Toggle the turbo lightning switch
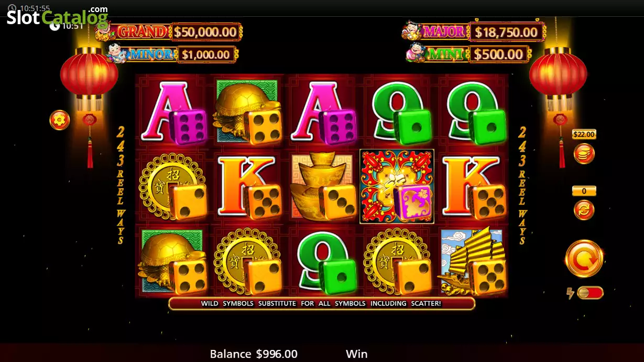 [x=590, y=293]
